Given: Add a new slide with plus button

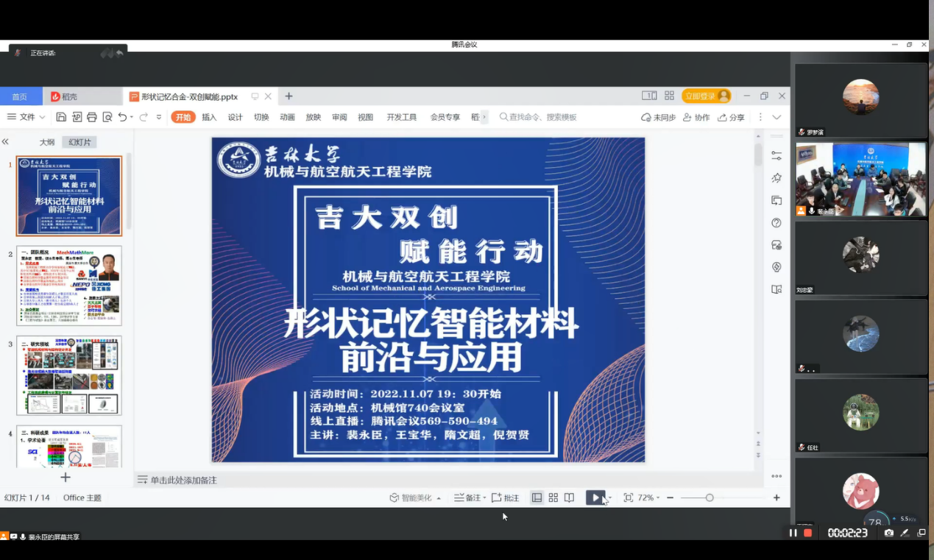Looking at the screenshot, I should pyautogui.click(x=66, y=478).
